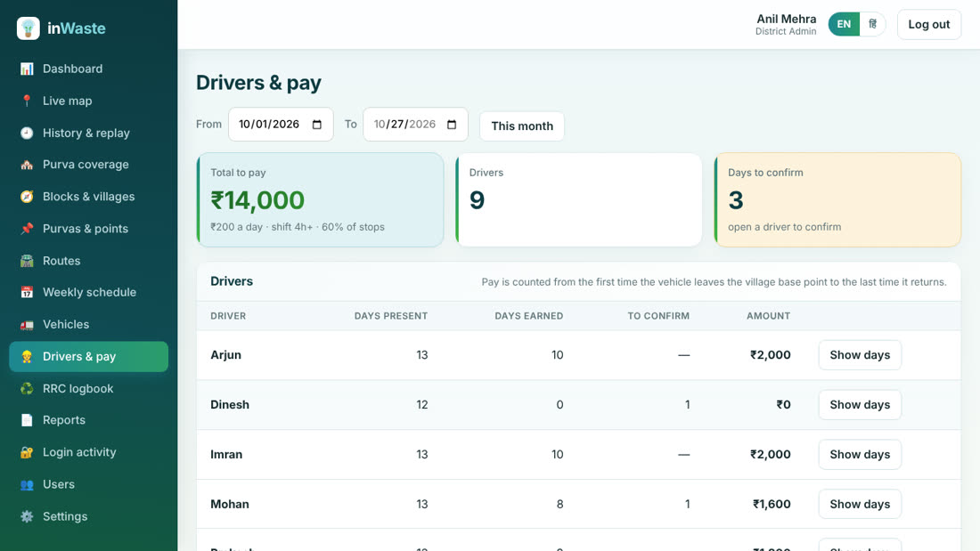Click the Total to pay ₹14,000 amount
The height and width of the screenshot is (551, 980).
257,200
